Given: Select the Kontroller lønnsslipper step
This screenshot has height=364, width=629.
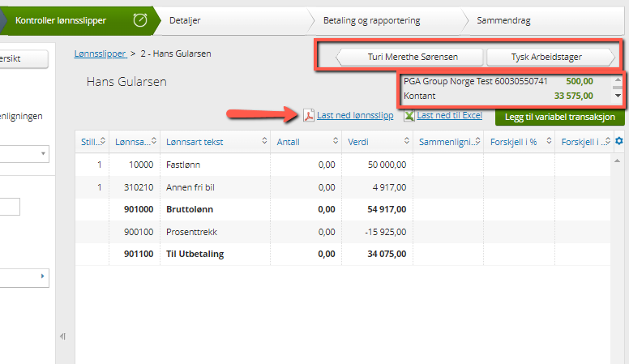Looking at the screenshot, I should click(x=80, y=20).
